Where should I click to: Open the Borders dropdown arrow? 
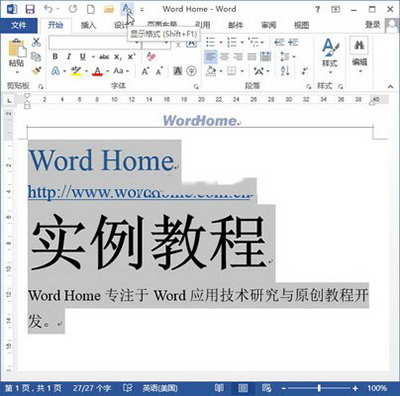[242, 71]
